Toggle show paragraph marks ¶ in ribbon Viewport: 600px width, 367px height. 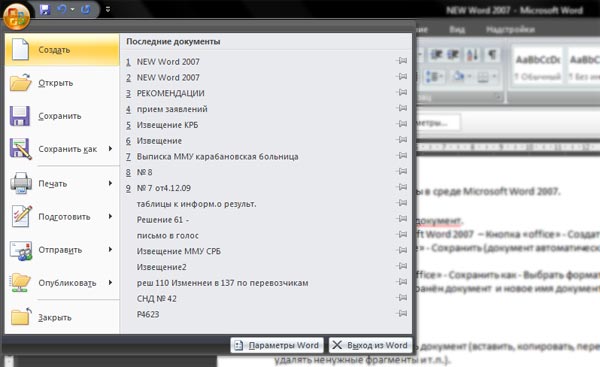(492, 55)
